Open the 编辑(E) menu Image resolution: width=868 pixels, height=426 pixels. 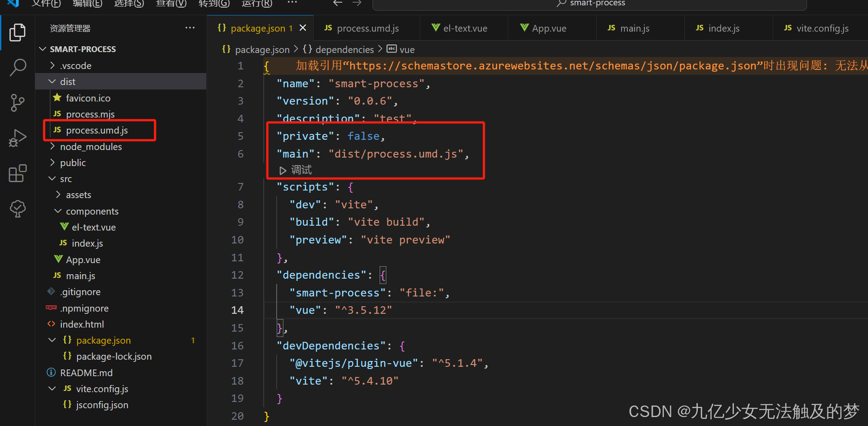[x=87, y=3]
